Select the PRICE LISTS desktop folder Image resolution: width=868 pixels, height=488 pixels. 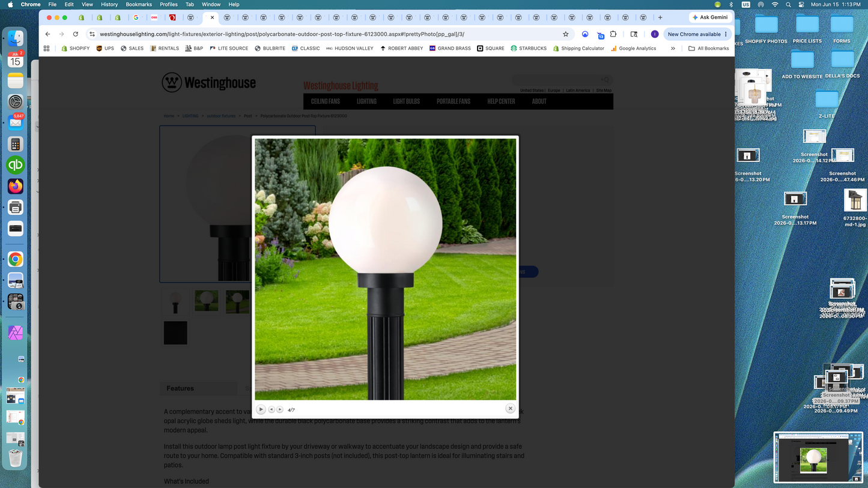pyautogui.click(x=807, y=29)
